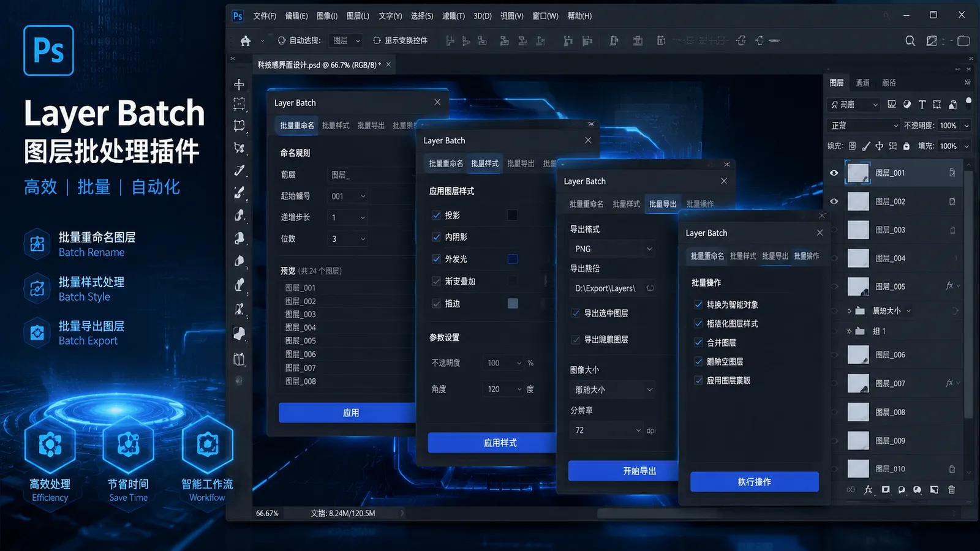Open the search magnifier icon
Image resolution: width=980 pixels, height=551 pixels.
[x=910, y=41]
